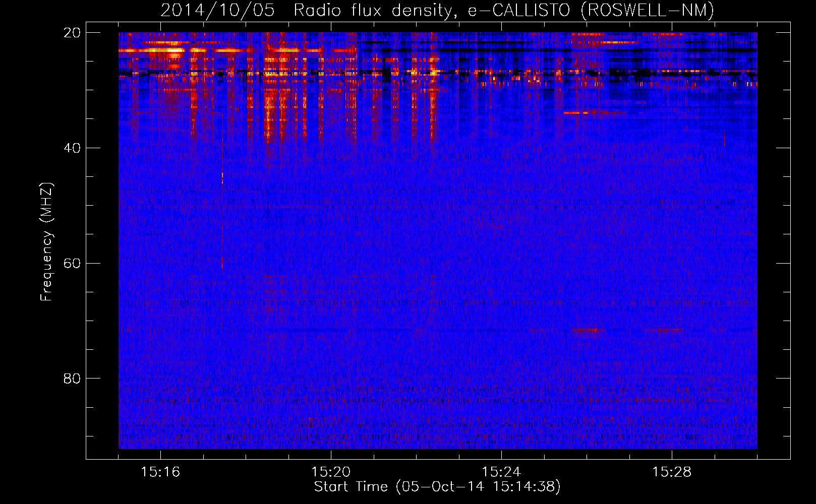Click the 'Frequency (MHZ)' axis label

[x=46, y=241]
